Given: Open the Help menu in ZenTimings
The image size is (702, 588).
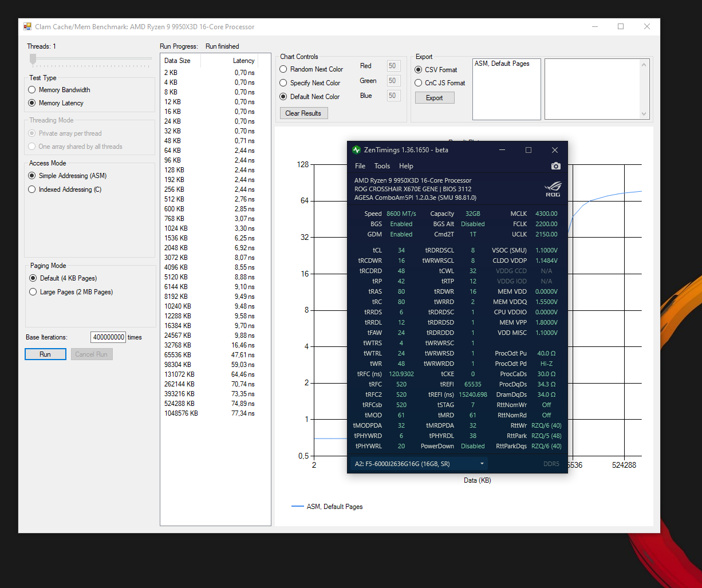Looking at the screenshot, I should click(406, 166).
